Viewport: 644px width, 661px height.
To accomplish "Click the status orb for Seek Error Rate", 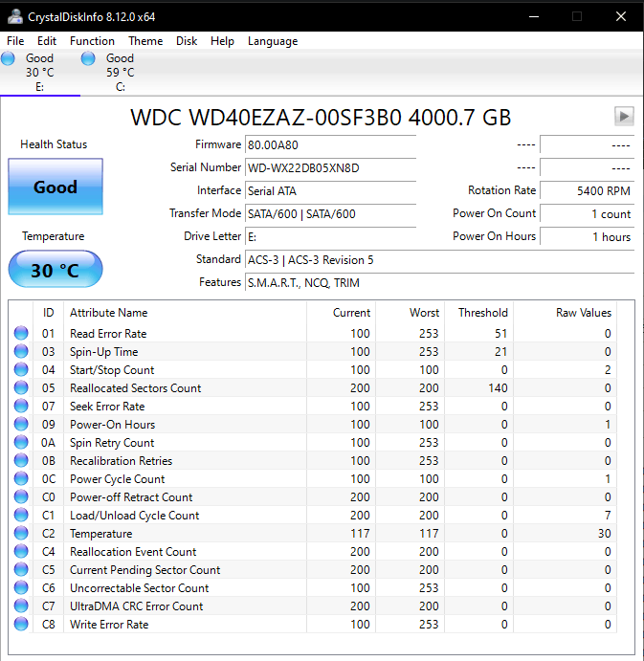I will coord(21,406).
